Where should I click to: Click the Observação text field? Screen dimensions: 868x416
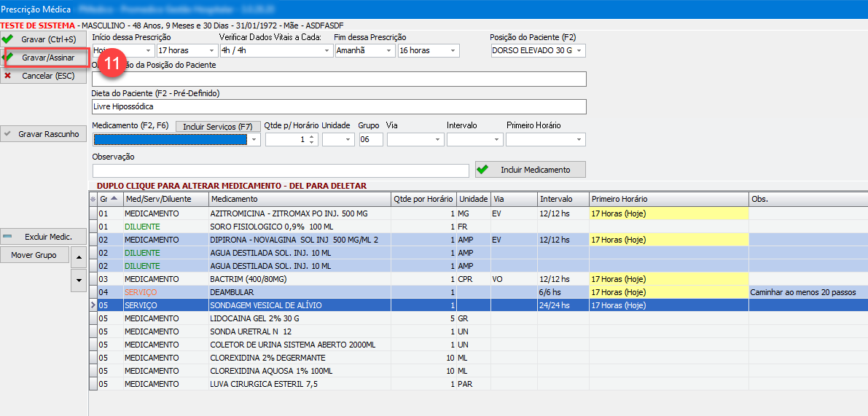pyautogui.click(x=281, y=170)
